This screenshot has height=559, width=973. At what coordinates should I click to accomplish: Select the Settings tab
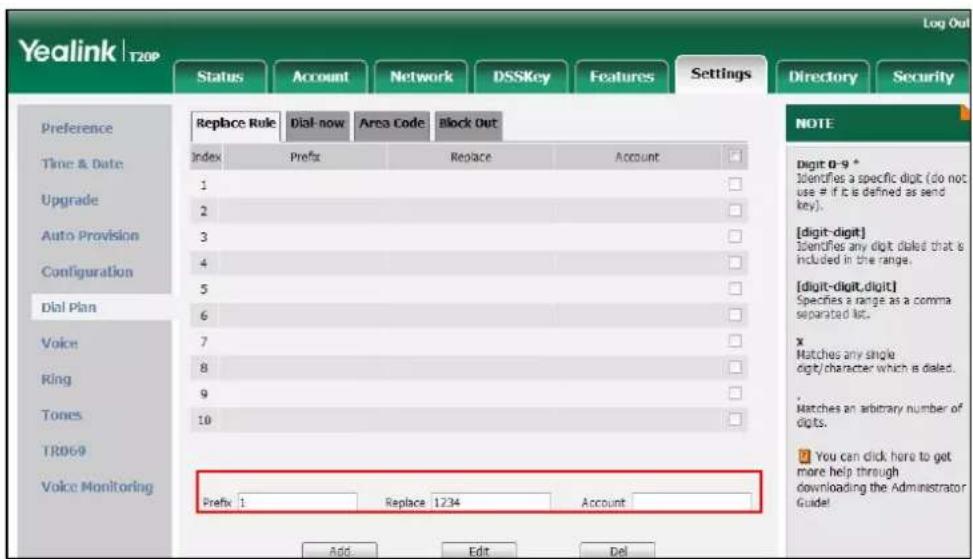click(x=721, y=74)
